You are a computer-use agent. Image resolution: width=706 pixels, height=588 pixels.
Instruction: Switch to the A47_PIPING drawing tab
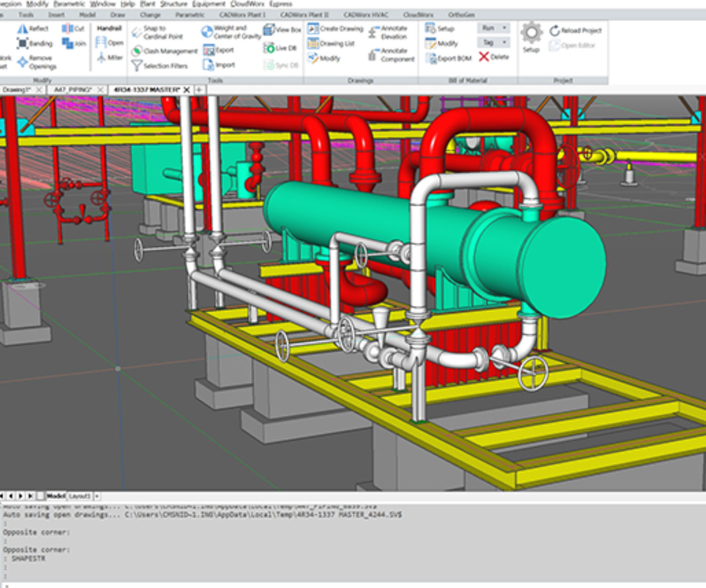pyautogui.click(x=73, y=89)
